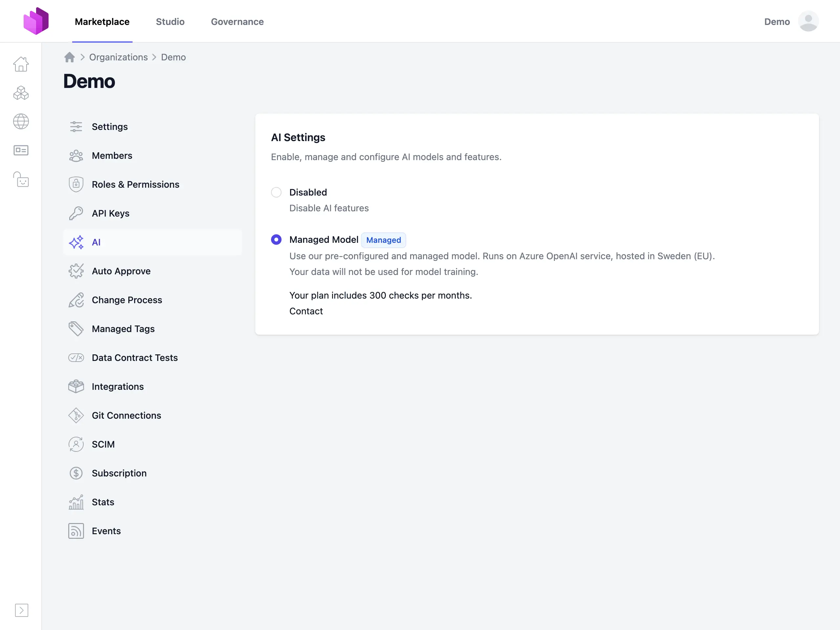Open the Governance tab
This screenshot has width=840, height=630.
click(237, 22)
